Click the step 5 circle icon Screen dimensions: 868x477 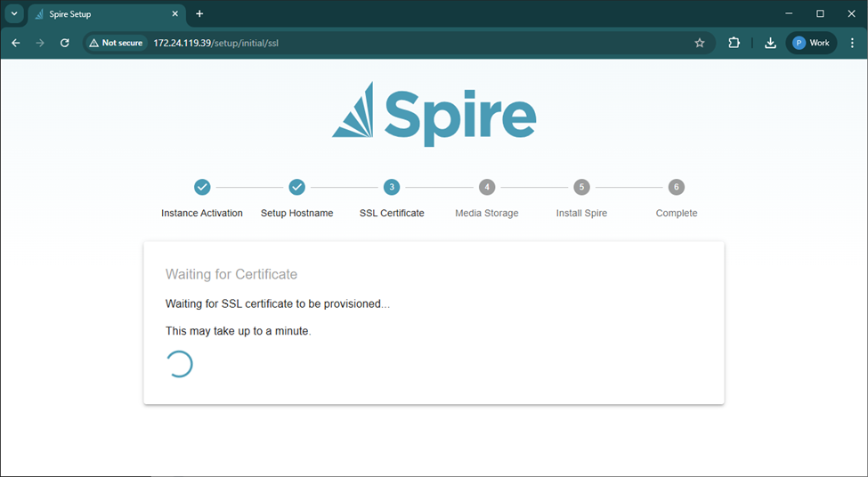click(x=582, y=187)
